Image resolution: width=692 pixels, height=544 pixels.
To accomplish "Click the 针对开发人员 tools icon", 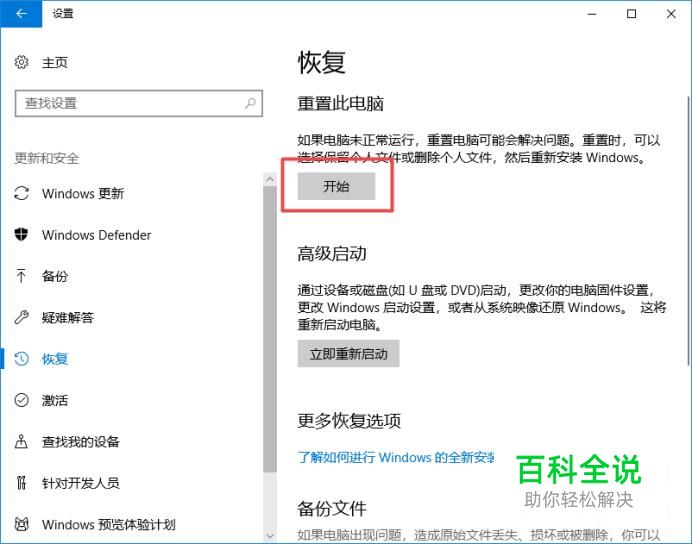I will click(x=22, y=483).
